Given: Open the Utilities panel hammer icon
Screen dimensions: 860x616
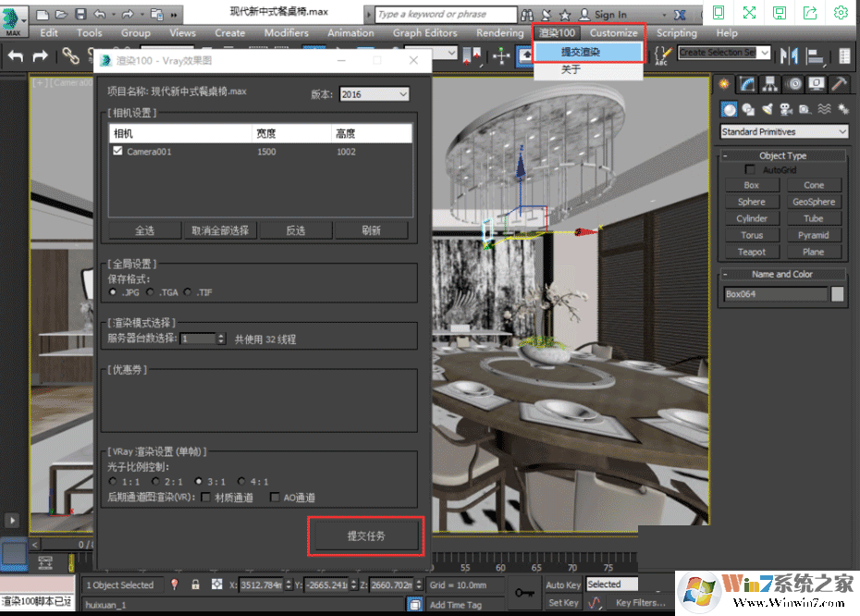Looking at the screenshot, I should [x=839, y=83].
